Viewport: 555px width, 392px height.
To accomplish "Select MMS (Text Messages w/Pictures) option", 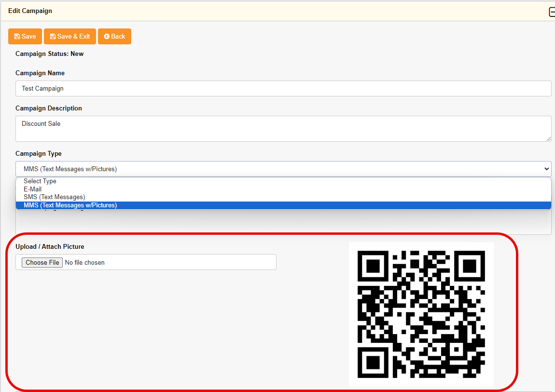I will click(x=69, y=205).
